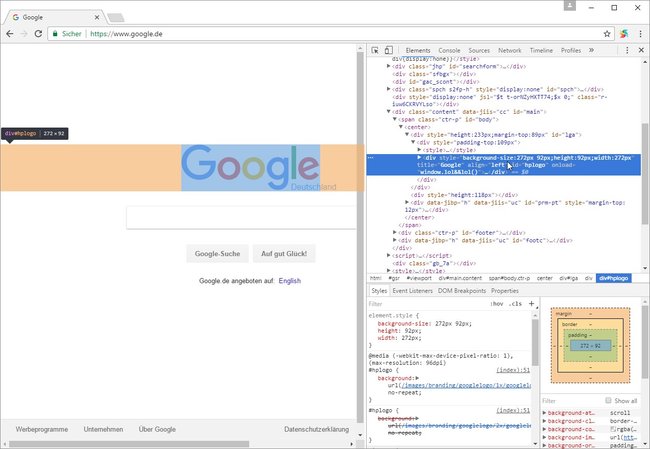The width and height of the screenshot is (650, 449).
Task: Click the browser back arrow
Action: pos(10,34)
